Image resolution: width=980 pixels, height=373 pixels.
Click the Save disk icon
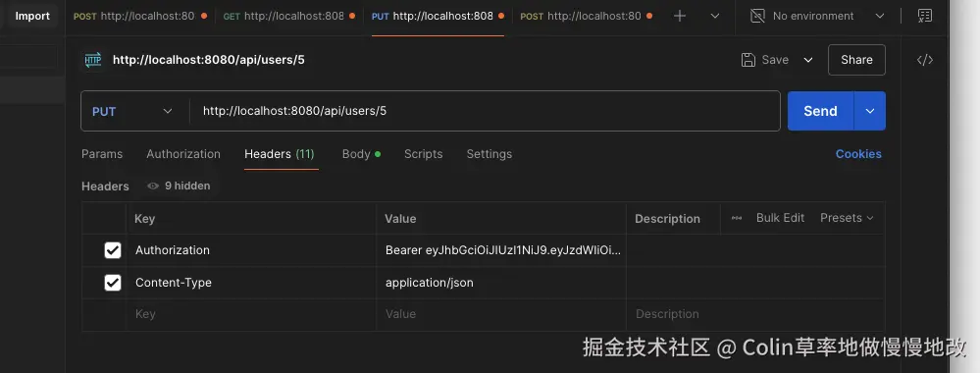(x=748, y=60)
